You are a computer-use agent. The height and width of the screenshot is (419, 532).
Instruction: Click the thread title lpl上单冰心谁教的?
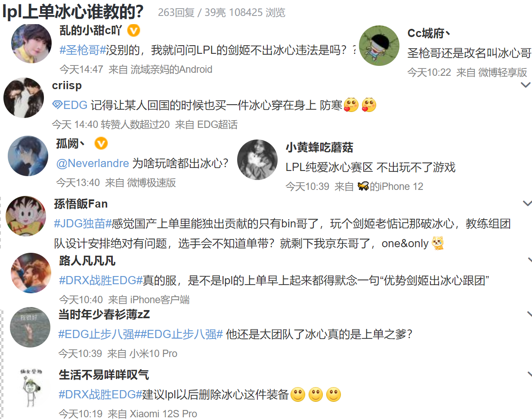pos(73,12)
